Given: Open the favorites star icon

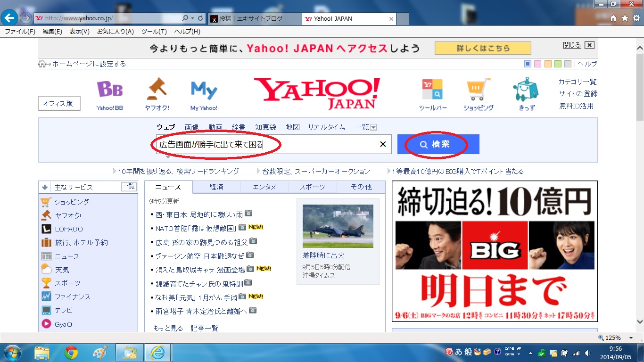Looking at the screenshot, I should tap(625, 18).
